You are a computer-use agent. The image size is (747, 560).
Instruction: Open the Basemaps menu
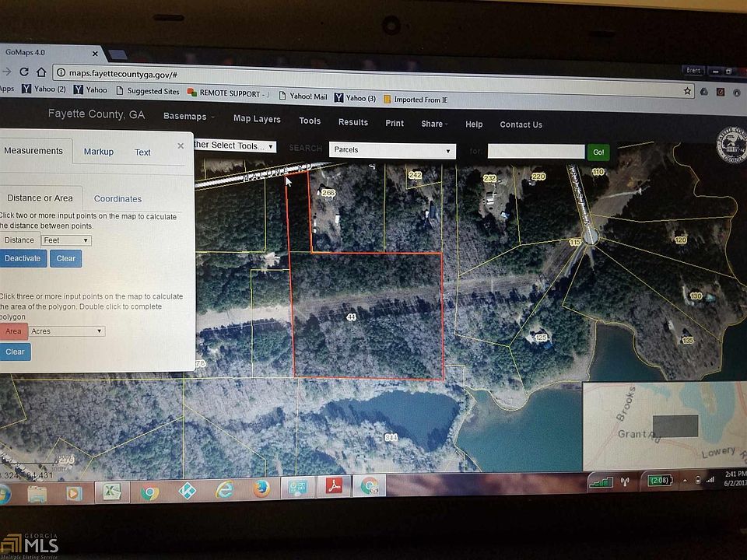tap(187, 117)
